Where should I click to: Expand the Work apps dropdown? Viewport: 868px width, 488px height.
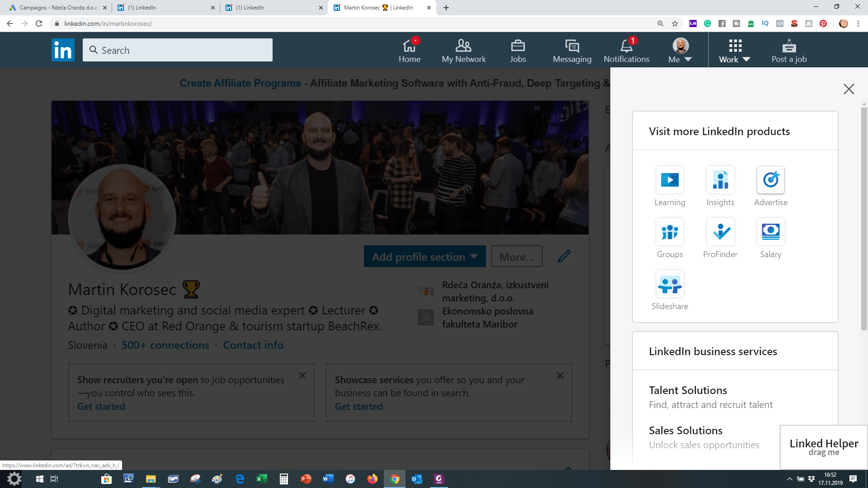click(735, 50)
